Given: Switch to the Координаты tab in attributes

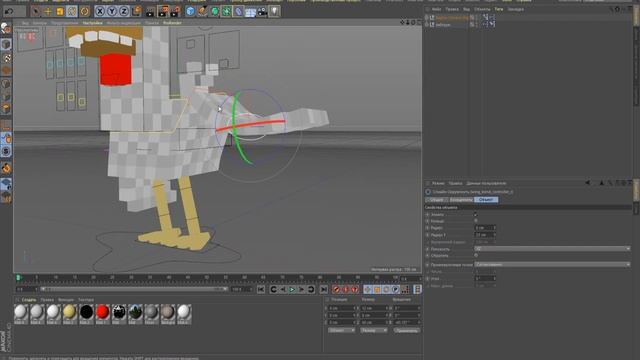Looking at the screenshot, I should point(461,200).
